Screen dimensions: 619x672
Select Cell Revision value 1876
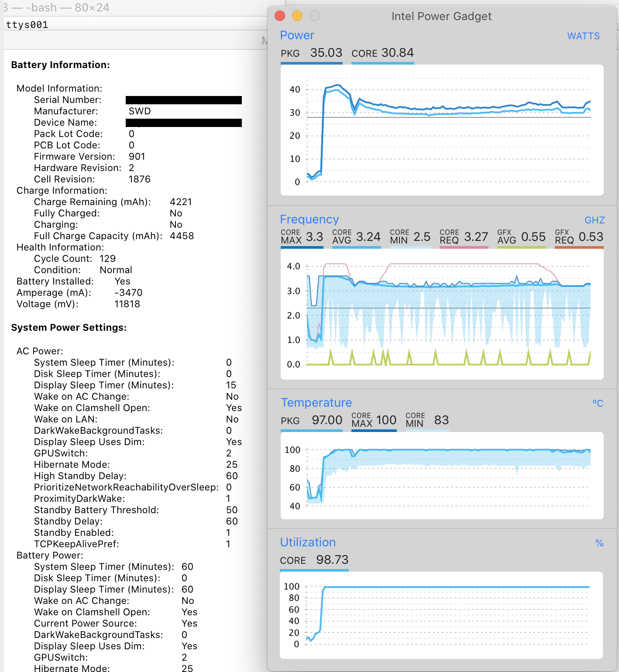(139, 179)
